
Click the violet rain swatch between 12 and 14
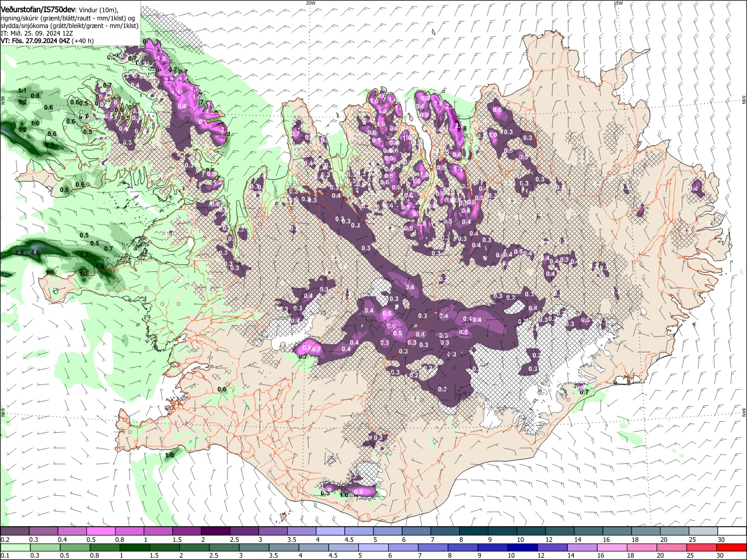coord(551,547)
